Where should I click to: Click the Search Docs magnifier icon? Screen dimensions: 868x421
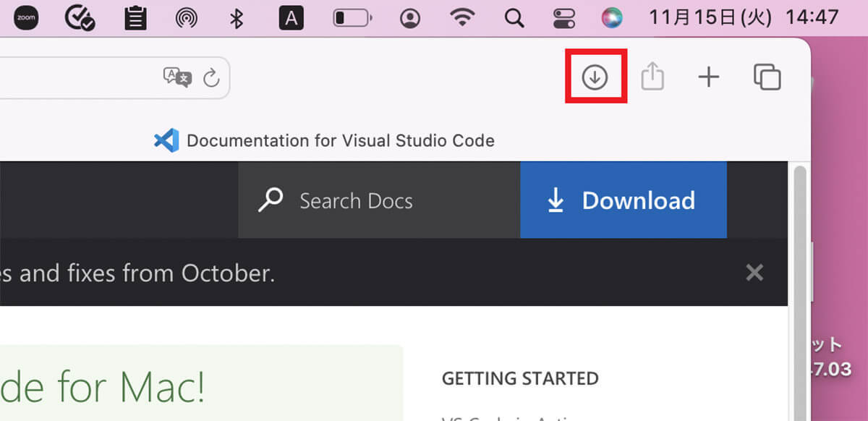(271, 200)
